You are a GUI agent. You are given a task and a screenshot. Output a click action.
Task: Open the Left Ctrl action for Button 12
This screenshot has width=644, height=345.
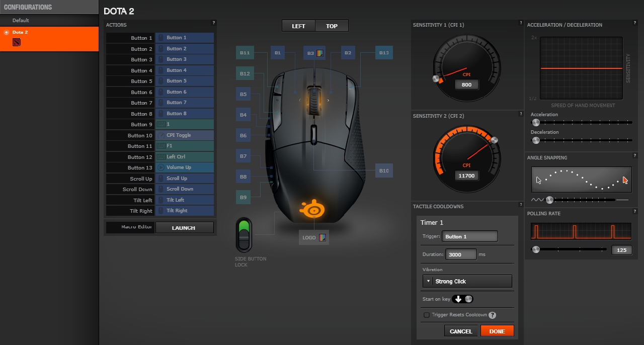[x=185, y=157]
